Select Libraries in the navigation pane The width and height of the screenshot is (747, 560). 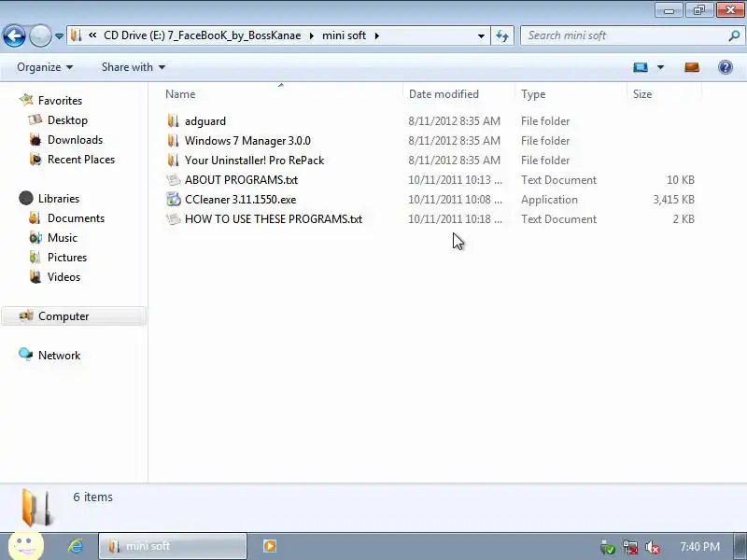pyautogui.click(x=59, y=198)
